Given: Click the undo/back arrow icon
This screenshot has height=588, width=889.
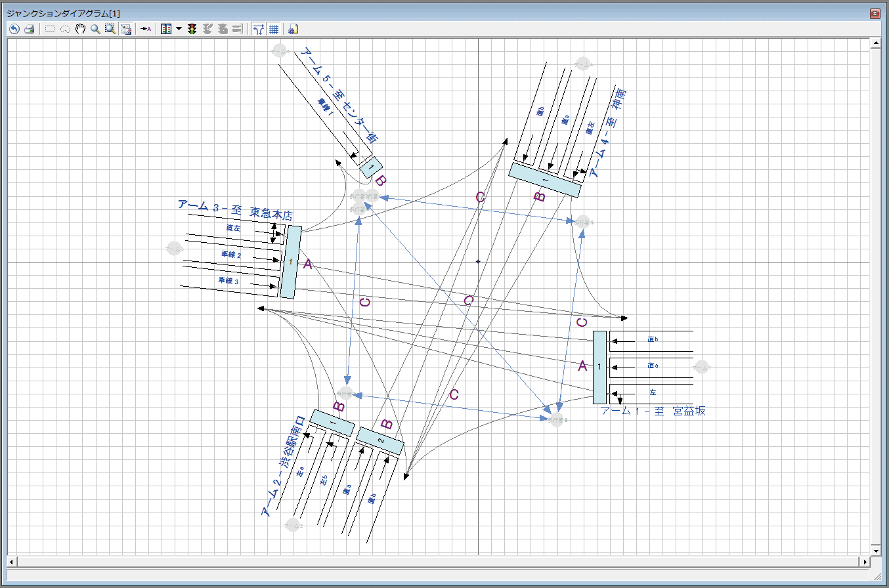Looking at the screenshot, I should pos(14,29).
